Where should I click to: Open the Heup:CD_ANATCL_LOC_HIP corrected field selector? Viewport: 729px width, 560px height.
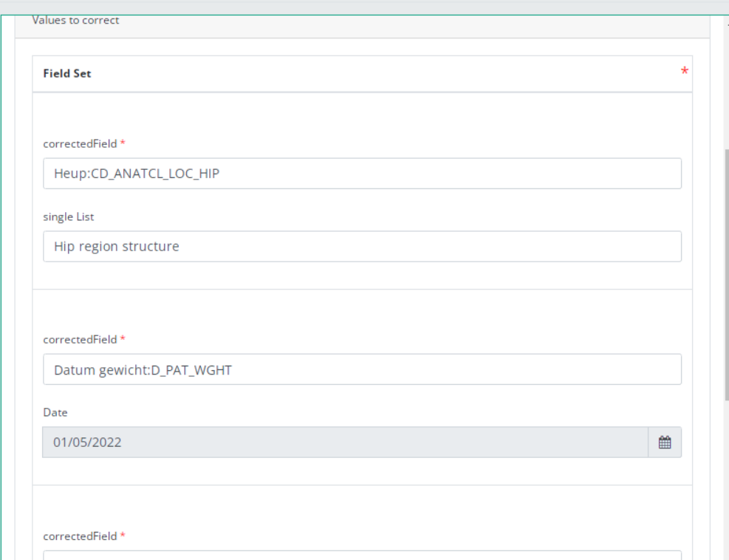click(362, 174)
